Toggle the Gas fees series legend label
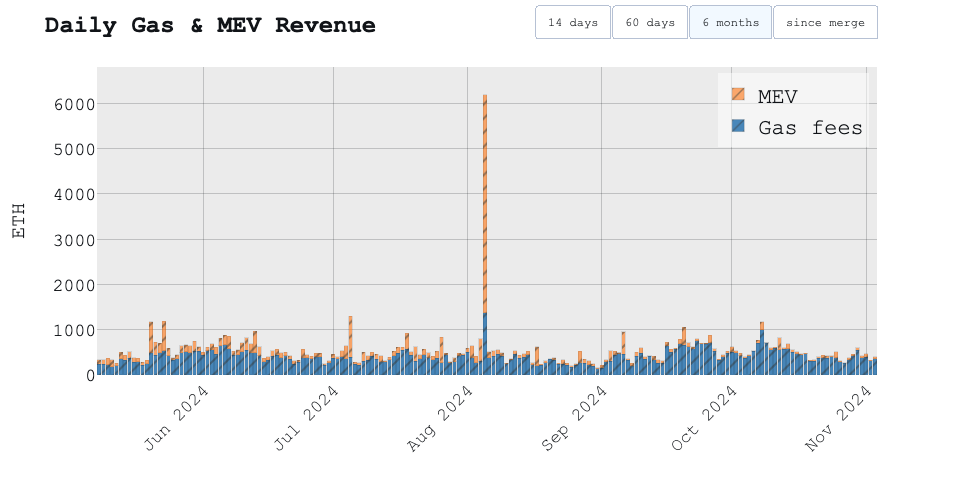The height and width of the screenshot is (494, 953). pyautogui.click(x=810, y=127)
